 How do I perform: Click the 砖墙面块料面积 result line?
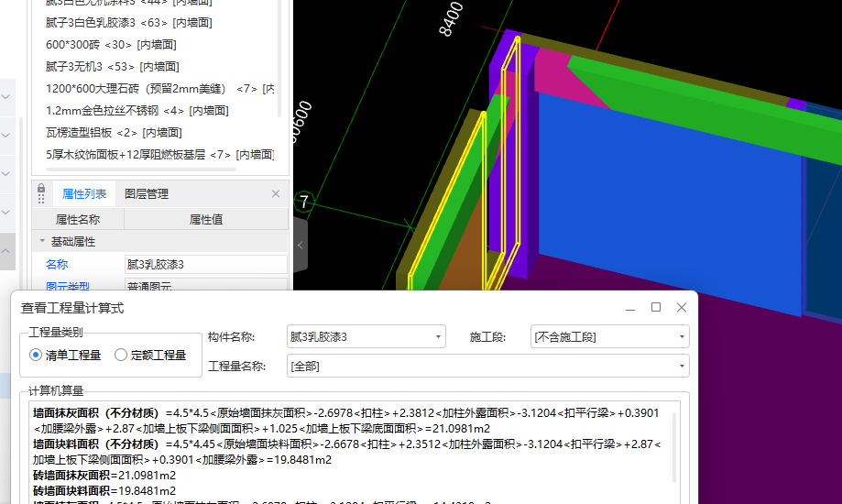point(104,491)
